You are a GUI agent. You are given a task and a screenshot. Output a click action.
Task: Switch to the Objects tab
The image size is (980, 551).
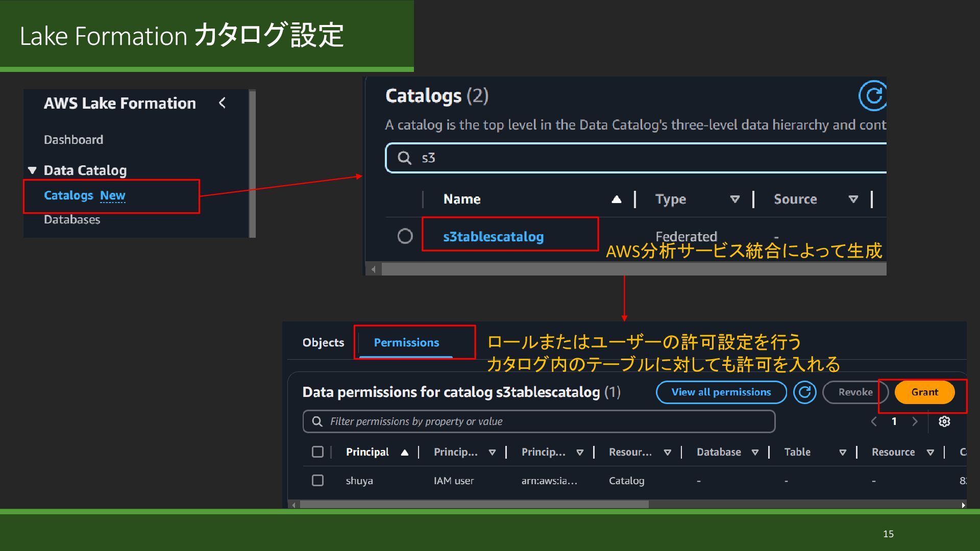tap(323, 343)
